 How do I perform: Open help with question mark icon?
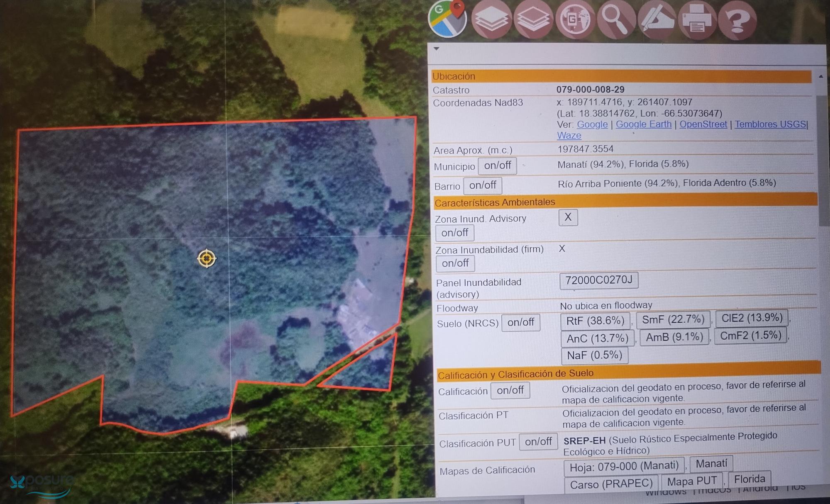737,20
